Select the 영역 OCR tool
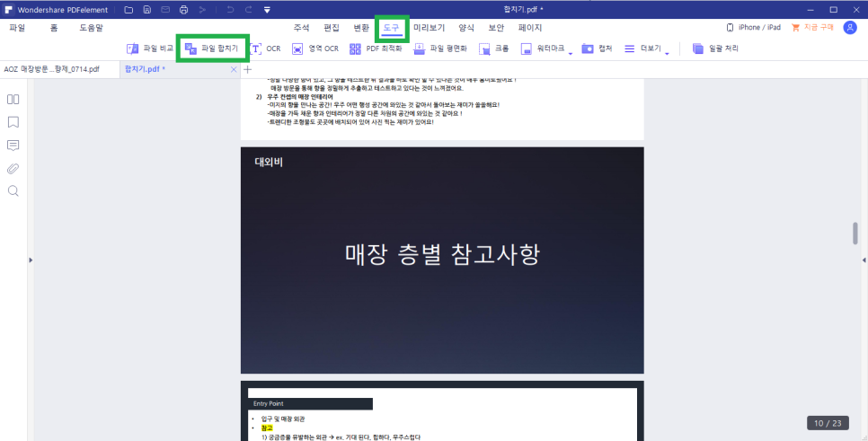This screenshot has width=868, height=441. 315,49
